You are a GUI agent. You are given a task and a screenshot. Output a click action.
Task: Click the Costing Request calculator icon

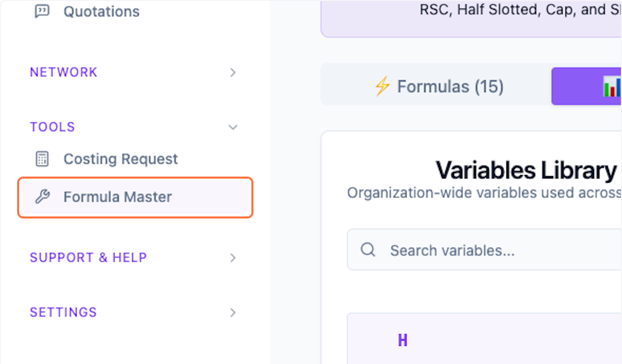point(42,159)
